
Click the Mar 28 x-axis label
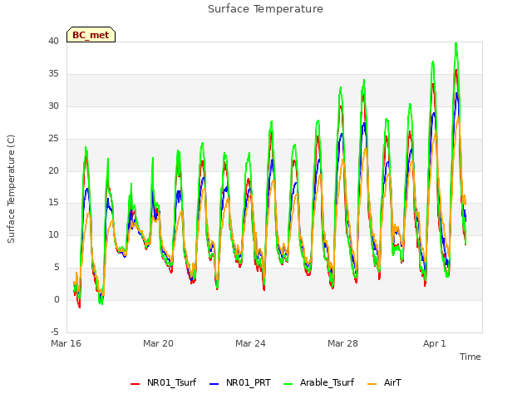click(343, 343)
